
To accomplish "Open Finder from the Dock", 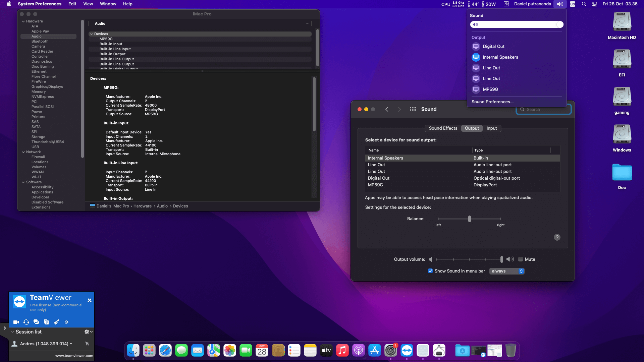I will point(133,351).
